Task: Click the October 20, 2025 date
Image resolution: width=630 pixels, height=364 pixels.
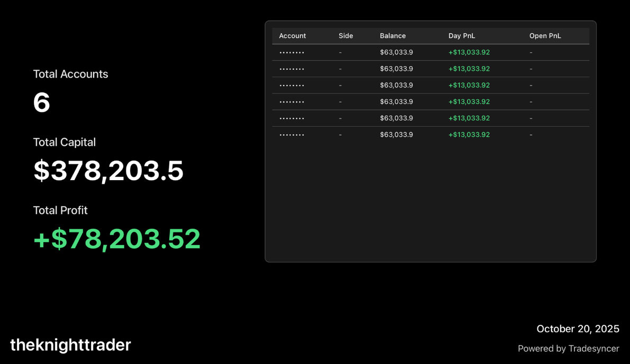Action: tap(578, 329)
